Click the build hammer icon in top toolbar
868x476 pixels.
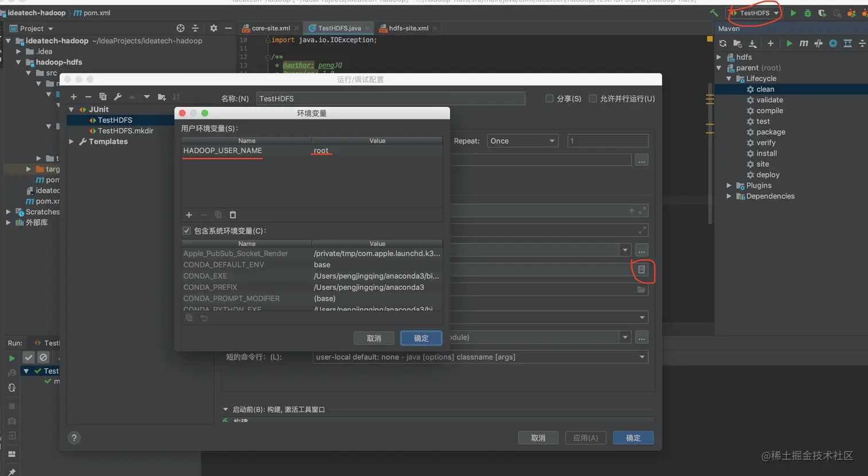[x=714, y=13]
